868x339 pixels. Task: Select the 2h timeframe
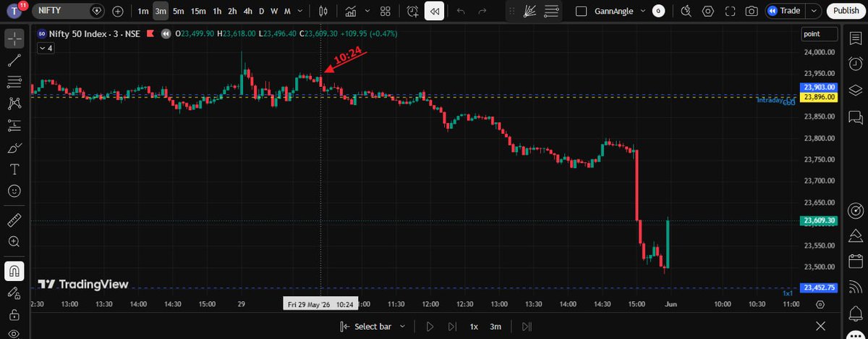click(x=232, y=11)
